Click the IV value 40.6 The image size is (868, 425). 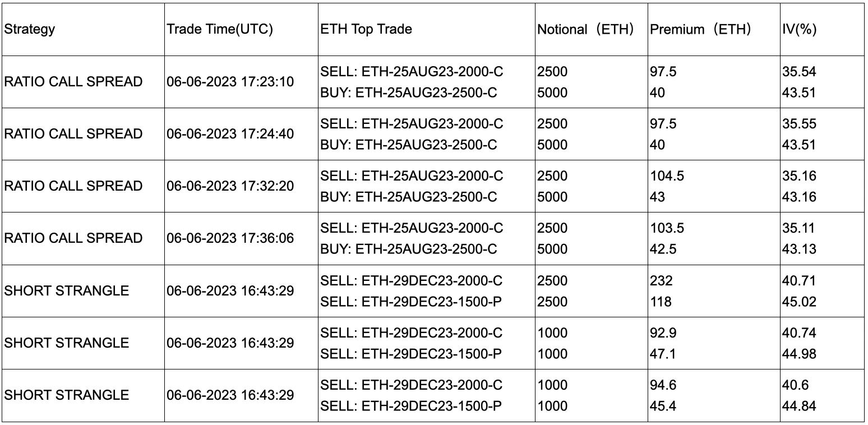tap(796, 385)
